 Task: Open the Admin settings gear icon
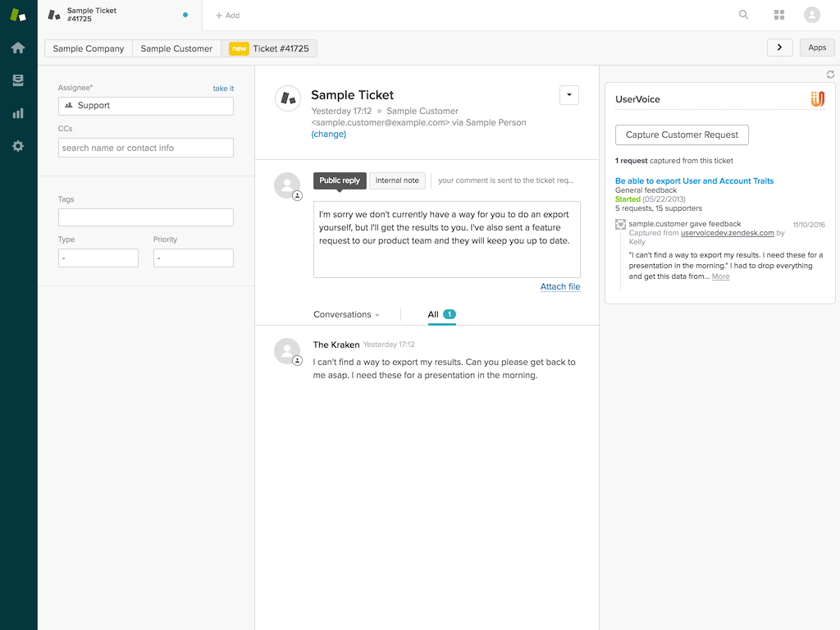pyautogui.click(x=17, y=146)
